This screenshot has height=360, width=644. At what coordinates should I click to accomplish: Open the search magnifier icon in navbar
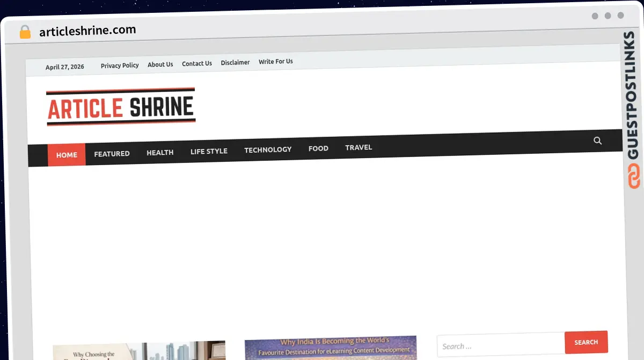pyautogui.click(x=598, y=141)
